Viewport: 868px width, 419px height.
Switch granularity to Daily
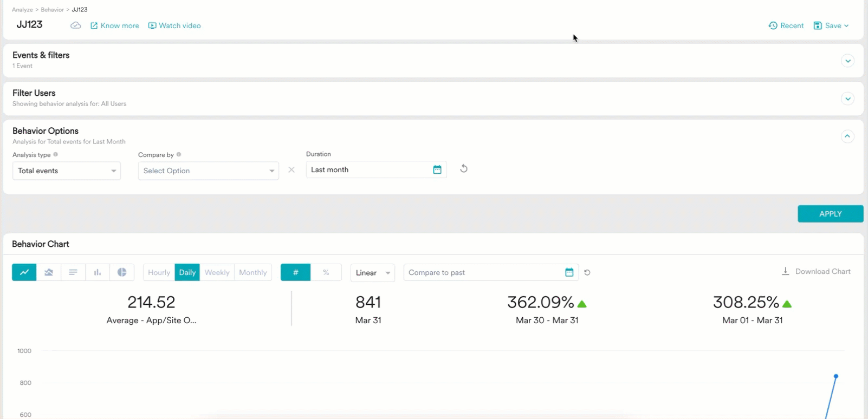[187, 272]
